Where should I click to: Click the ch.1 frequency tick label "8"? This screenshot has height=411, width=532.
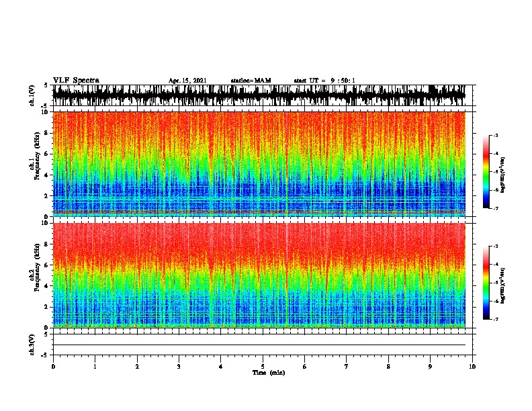[x=47, y=133]
